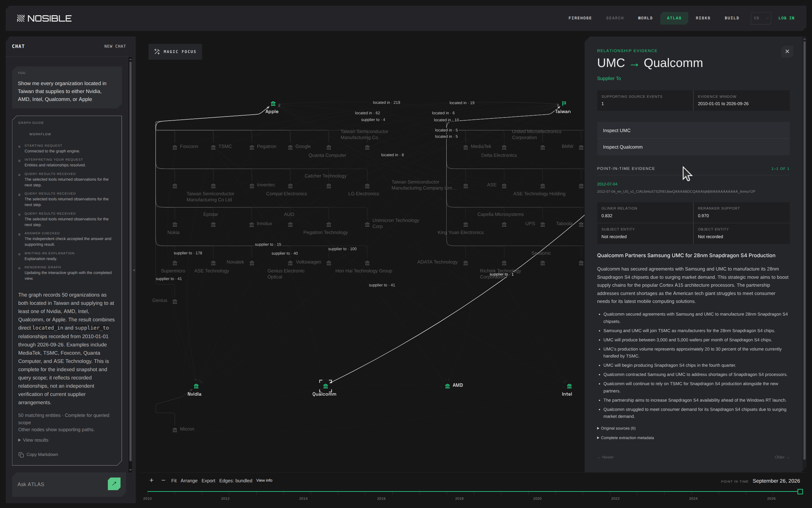Expand View results disclosure
Image resolution: width=812 pixels, height=508 pixels.
coord(33,440)
